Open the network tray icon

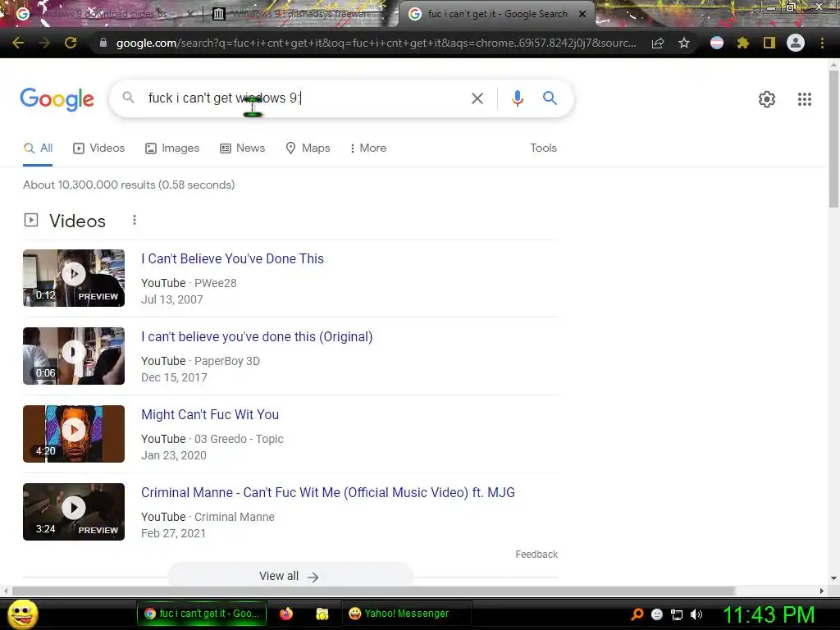coord(677,614)
